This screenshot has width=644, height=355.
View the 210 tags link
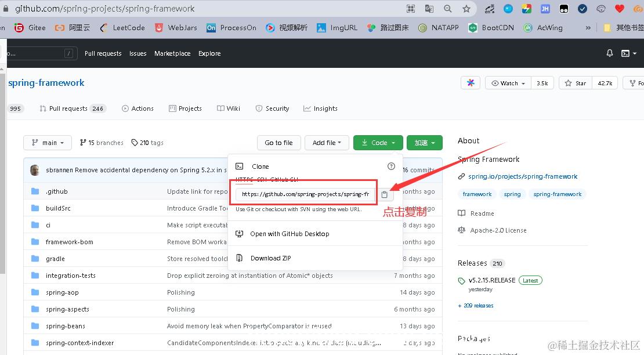147,143
